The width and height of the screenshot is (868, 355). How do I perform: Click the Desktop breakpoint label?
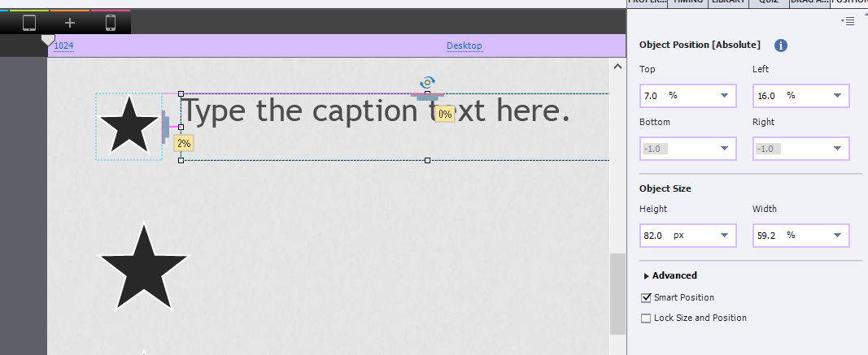(x=464, y=45)
